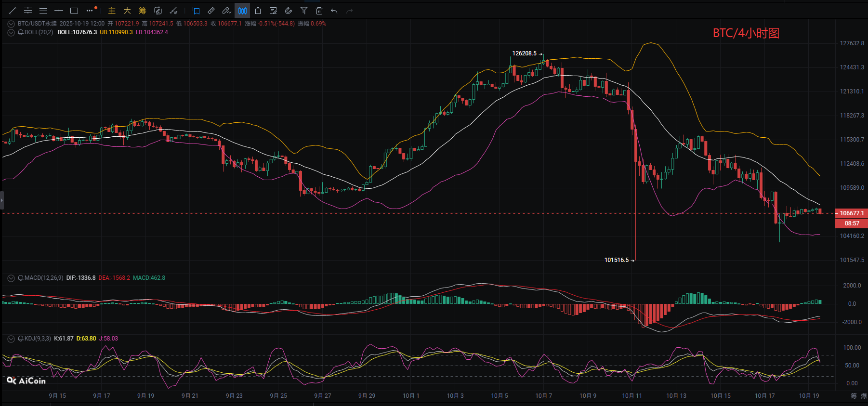Click the current price label 106677.1
This screenshot has width=868, height=406.
click(851, 213)
